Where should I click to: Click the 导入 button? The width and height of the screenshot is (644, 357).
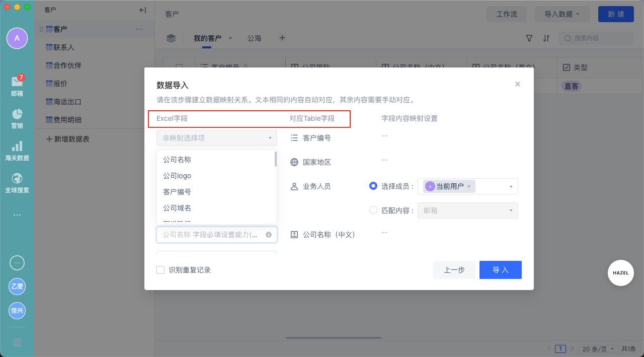pyautogui.click(x=501, y=270)
